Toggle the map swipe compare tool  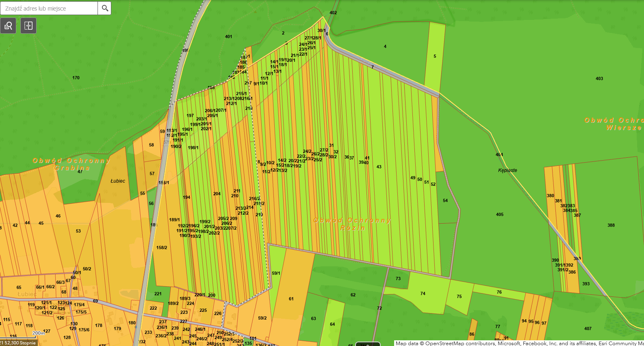tap(28, 26)
